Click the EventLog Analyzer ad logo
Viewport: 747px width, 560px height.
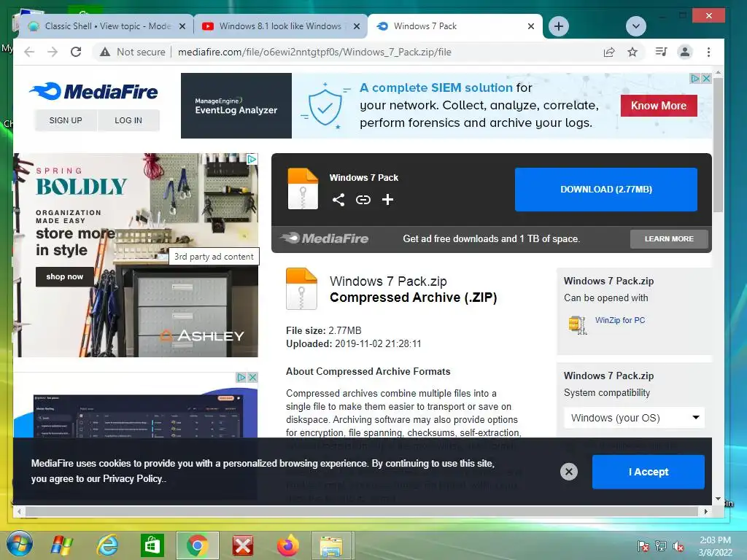[x=236, y=106]
